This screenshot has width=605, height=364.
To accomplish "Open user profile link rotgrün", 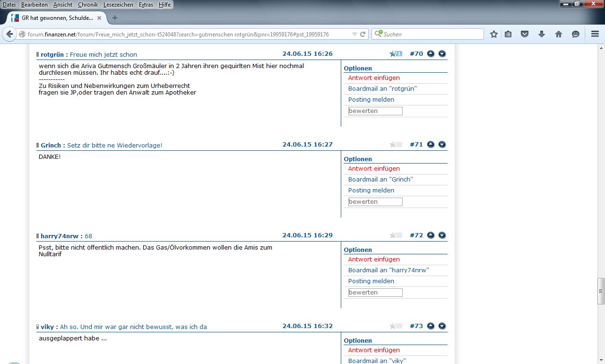I will tap(52, 54).
